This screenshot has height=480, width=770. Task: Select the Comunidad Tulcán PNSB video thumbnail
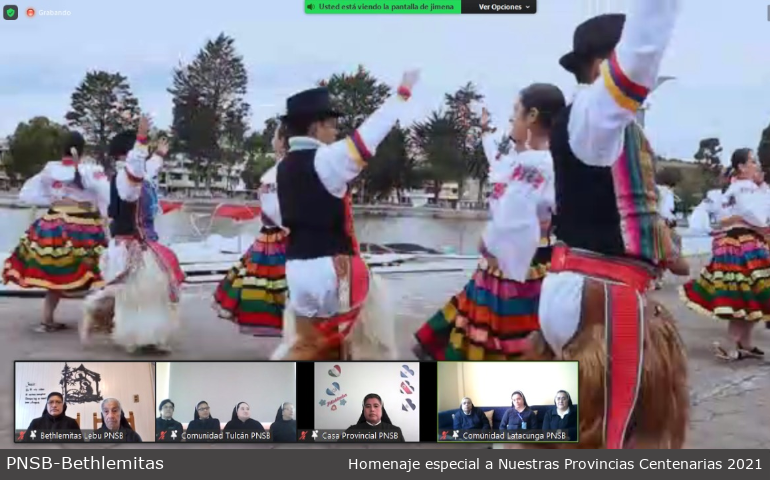(226, 398)
